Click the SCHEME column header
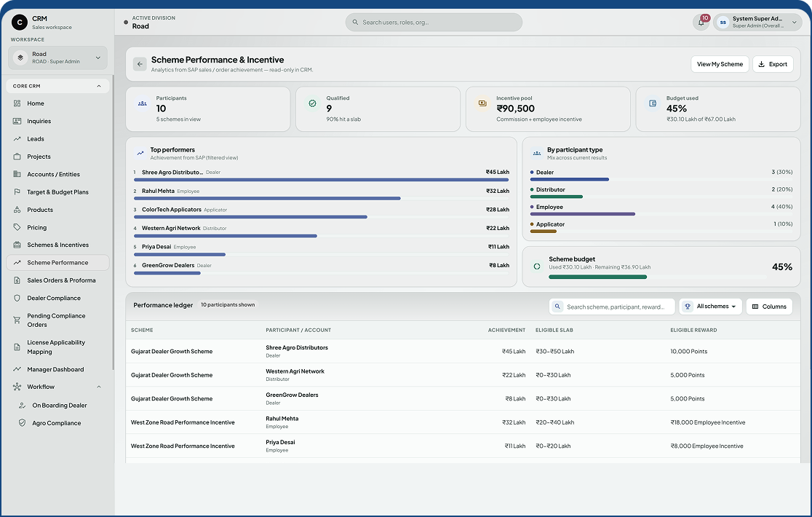The height and width of the screenshot is (517, 812). [x=142, y=330]
